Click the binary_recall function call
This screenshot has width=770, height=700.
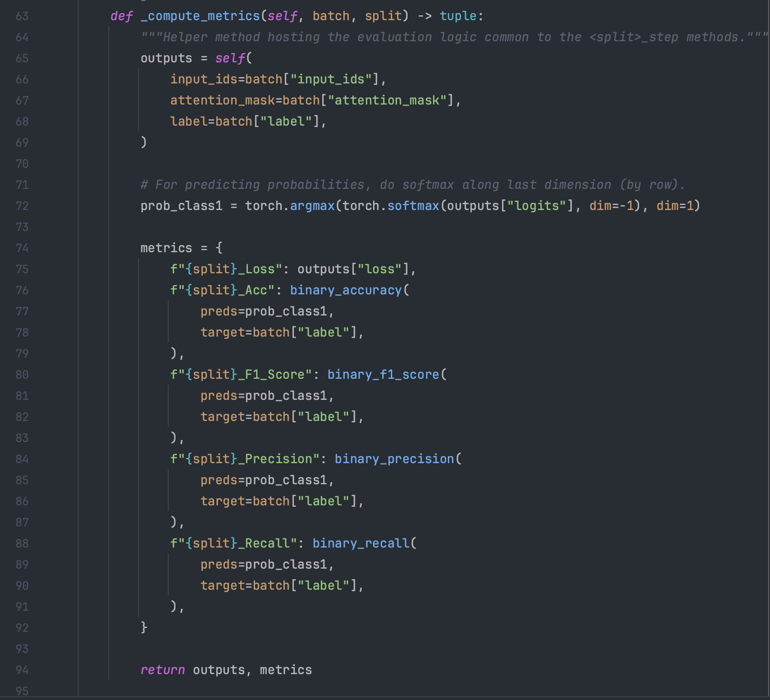tap(361, 544)
